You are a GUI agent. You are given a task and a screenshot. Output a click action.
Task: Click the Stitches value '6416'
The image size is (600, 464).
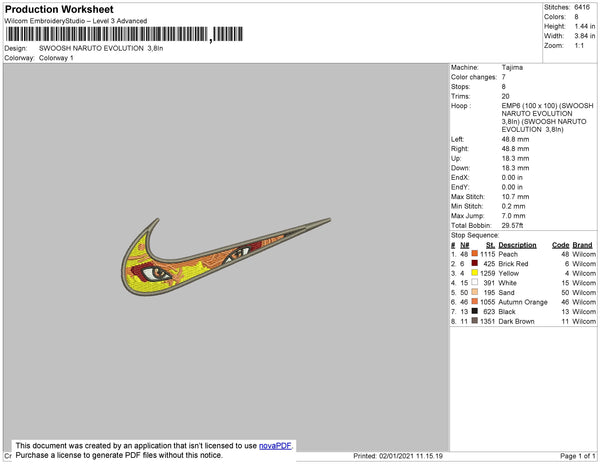(582, 7)
